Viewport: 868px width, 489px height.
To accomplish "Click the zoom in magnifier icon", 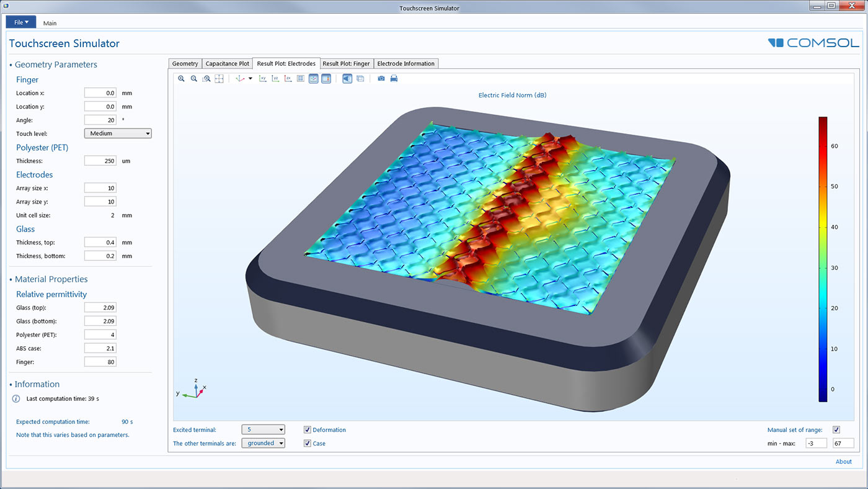I will (x=181, y=79).
